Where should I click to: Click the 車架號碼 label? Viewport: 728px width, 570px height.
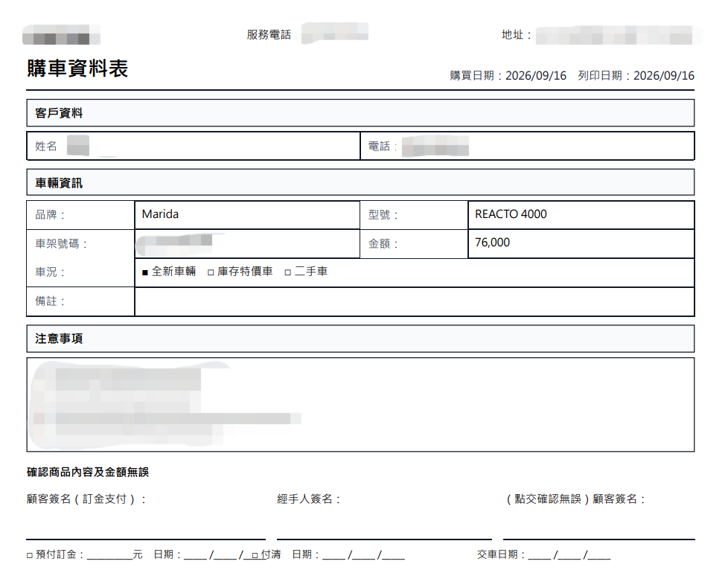[62, 243]
